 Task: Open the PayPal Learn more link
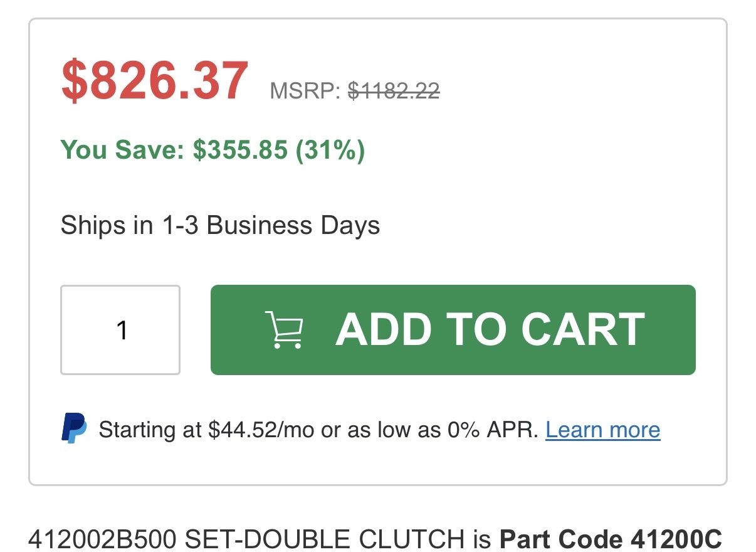click(602, 430)
